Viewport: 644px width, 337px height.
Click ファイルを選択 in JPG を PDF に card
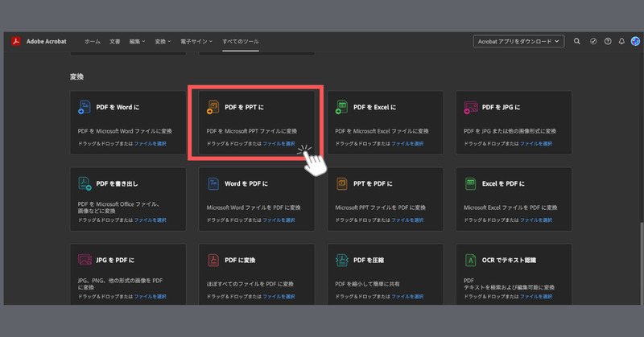[151, 296]
